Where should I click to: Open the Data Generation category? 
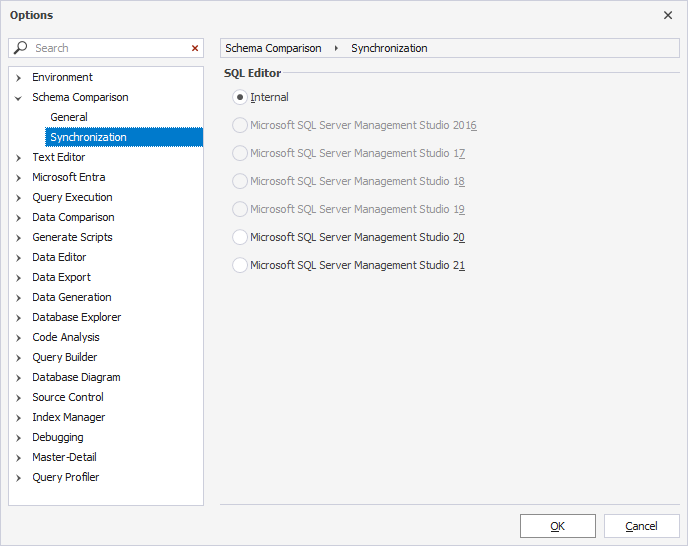[72, 297]
